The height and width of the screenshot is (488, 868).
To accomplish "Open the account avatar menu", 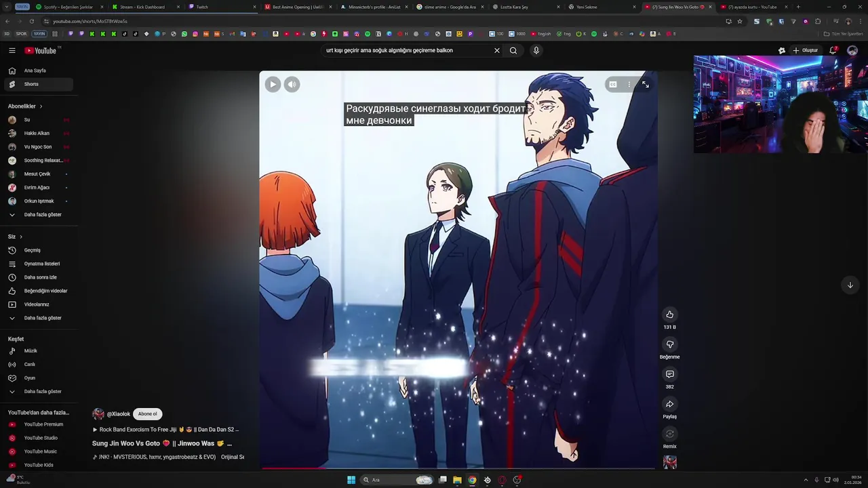I will [852, 50].
